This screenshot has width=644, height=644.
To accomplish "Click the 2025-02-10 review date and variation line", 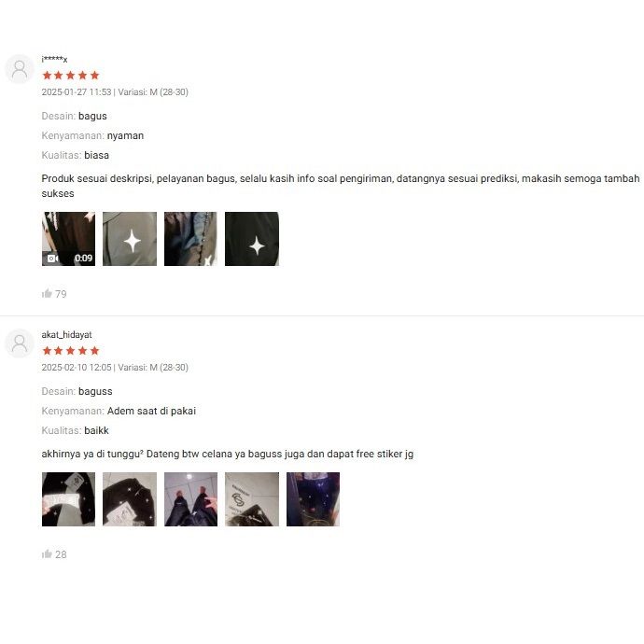I will pyautogui.click(x=115, y=367).
